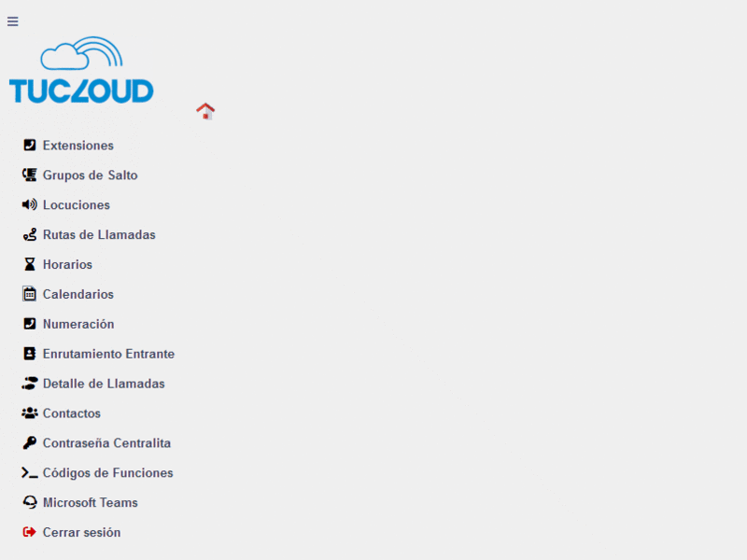
Task: Click the TUCLOUD logo
Action: (x=81, y=70)
